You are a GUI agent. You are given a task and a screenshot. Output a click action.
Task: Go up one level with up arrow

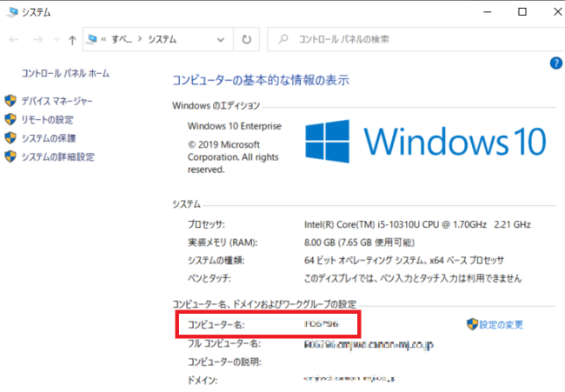[72, 40]
